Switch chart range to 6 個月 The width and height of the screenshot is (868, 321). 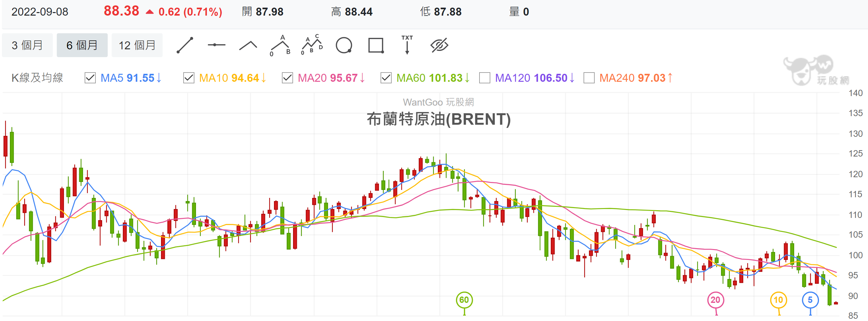pos(82,45)
